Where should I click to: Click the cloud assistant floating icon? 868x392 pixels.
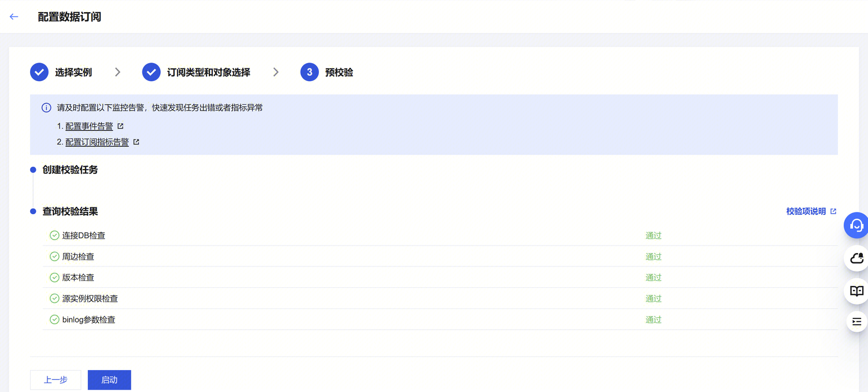pyautogui.click(x=856, y=258)
